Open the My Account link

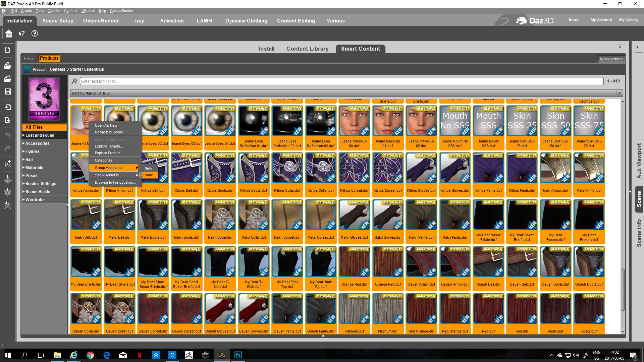(601, 20)
